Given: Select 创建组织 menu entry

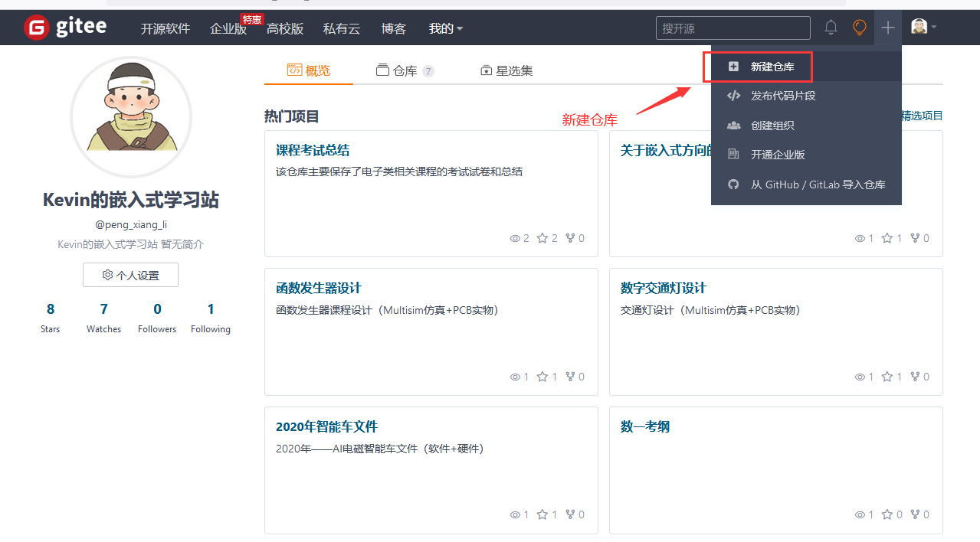Looking at the screenshot, I should pyautogui.click(x=772, y=126).
